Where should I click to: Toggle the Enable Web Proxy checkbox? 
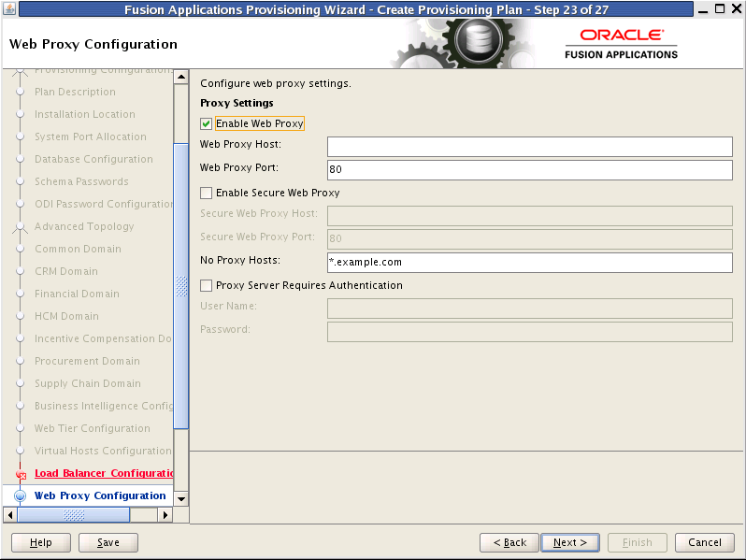point(206,123)
